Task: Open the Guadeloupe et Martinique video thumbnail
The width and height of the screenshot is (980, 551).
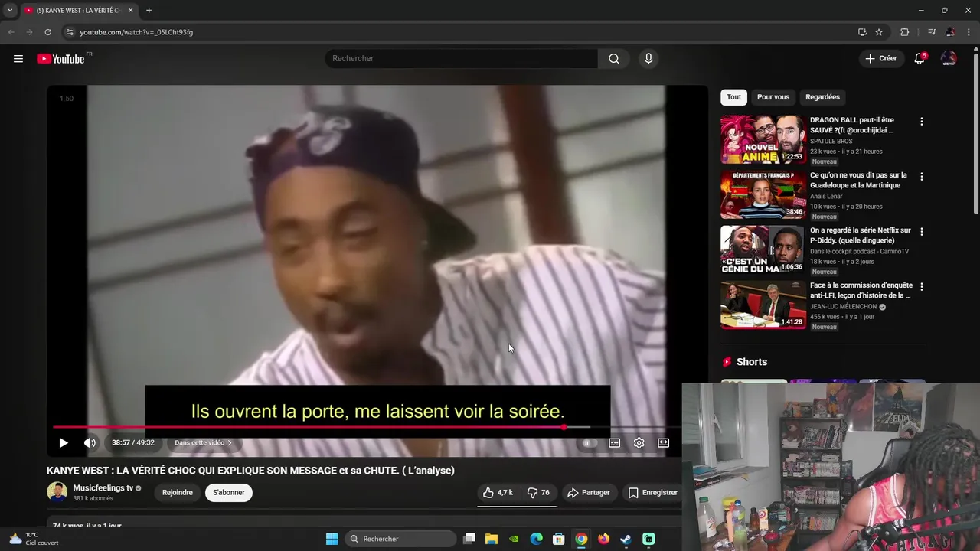Action: (x=763, y=194)
